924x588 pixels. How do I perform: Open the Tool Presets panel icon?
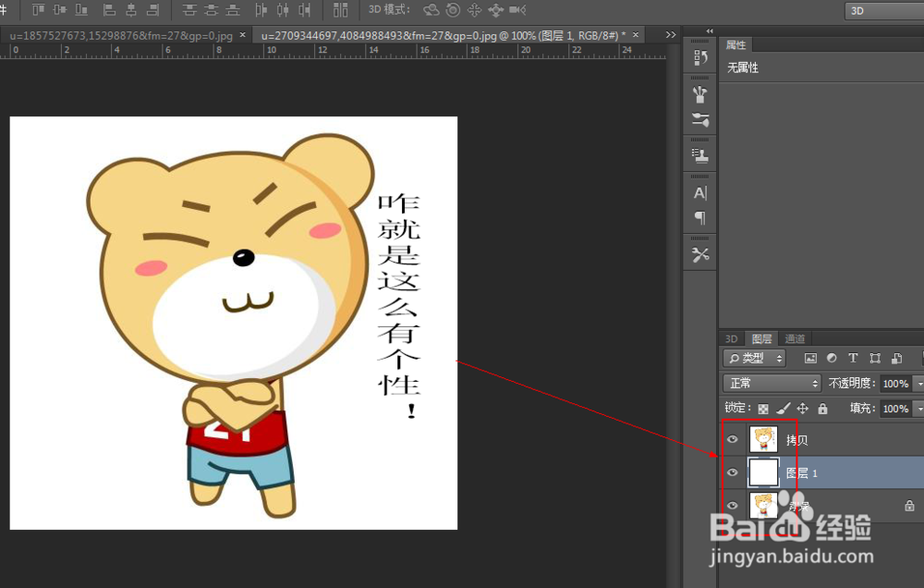[700, 255]
